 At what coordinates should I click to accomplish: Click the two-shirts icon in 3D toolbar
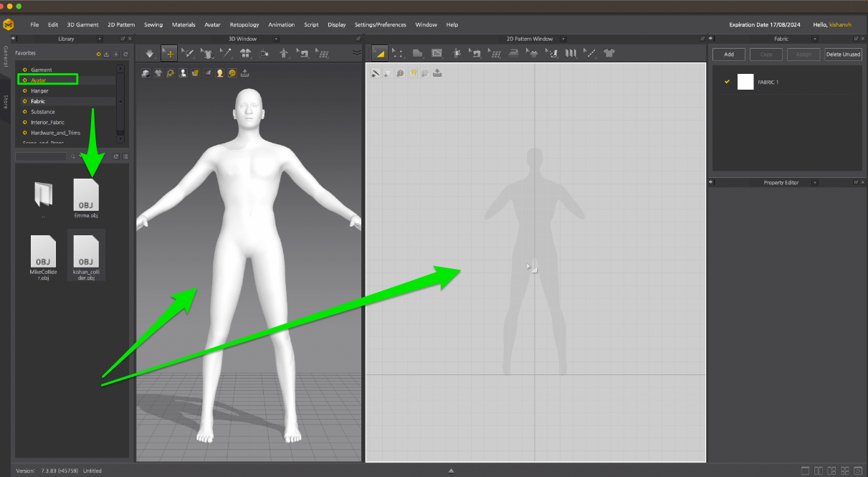pyautogui.click(x=245, y=53)
